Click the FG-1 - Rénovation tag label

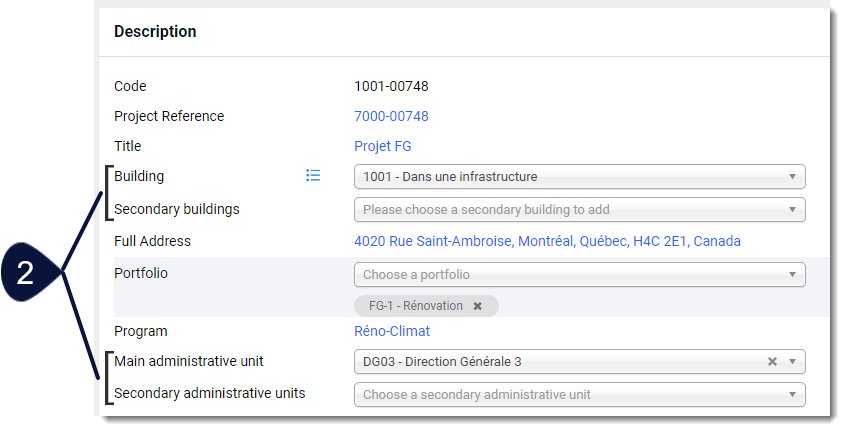415,306
